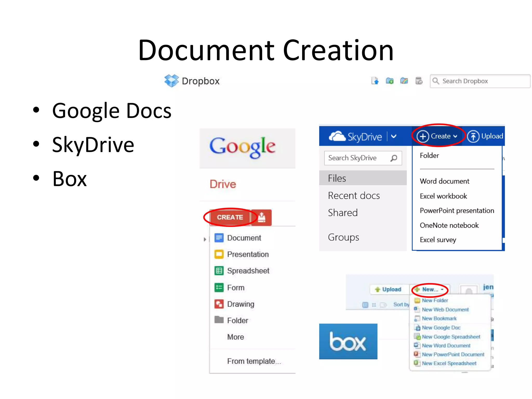Click the SkyDrive search magnifier icon
Viewport: 532px width, 399px height.
394,158
